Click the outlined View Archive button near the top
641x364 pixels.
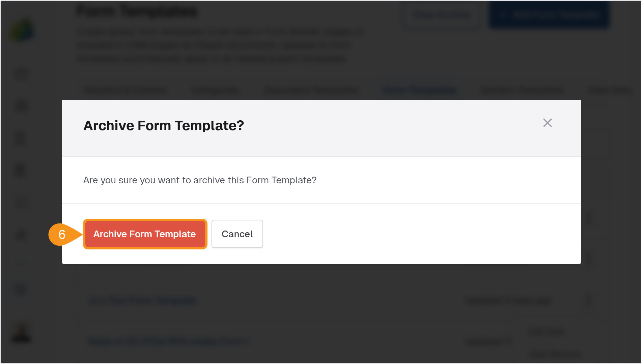point(441,14)
